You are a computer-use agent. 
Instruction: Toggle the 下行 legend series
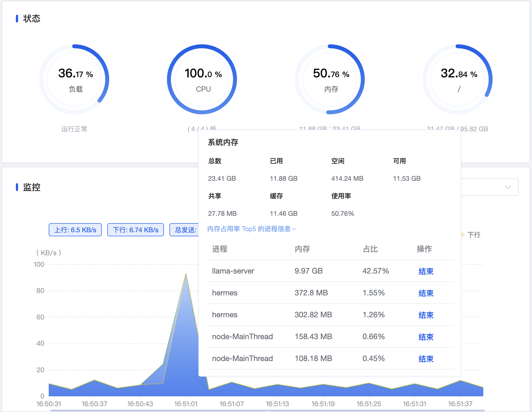coord(471,235)
